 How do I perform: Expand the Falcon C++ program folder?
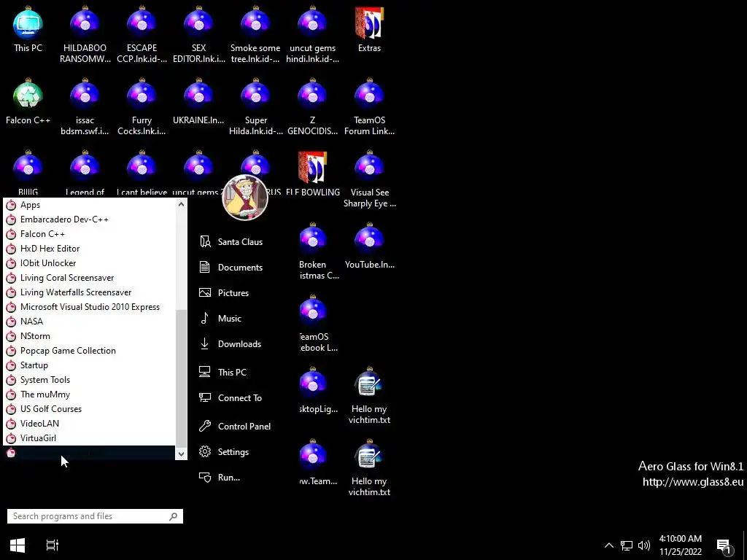click(89, 234)
